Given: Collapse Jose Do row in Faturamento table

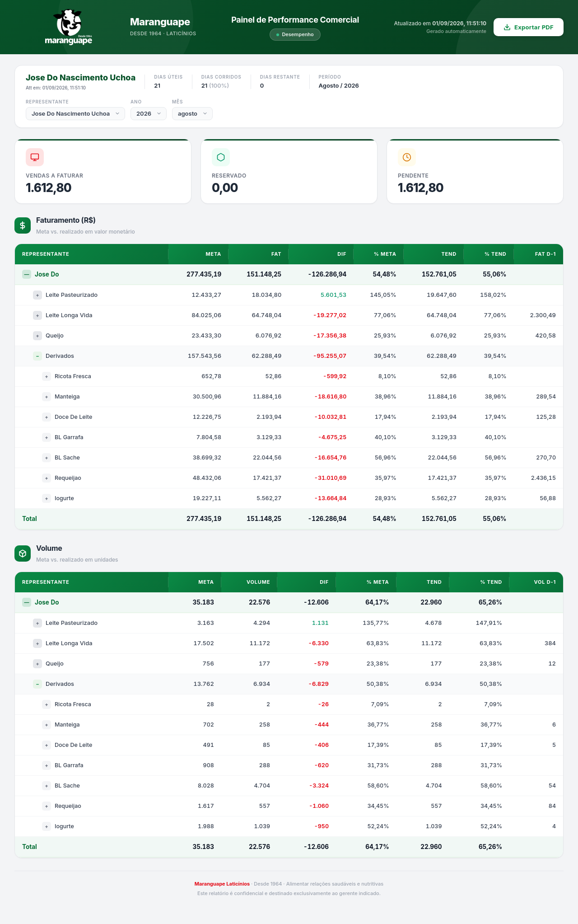Looking at the screenshot, I should click(x=27, y=274).
